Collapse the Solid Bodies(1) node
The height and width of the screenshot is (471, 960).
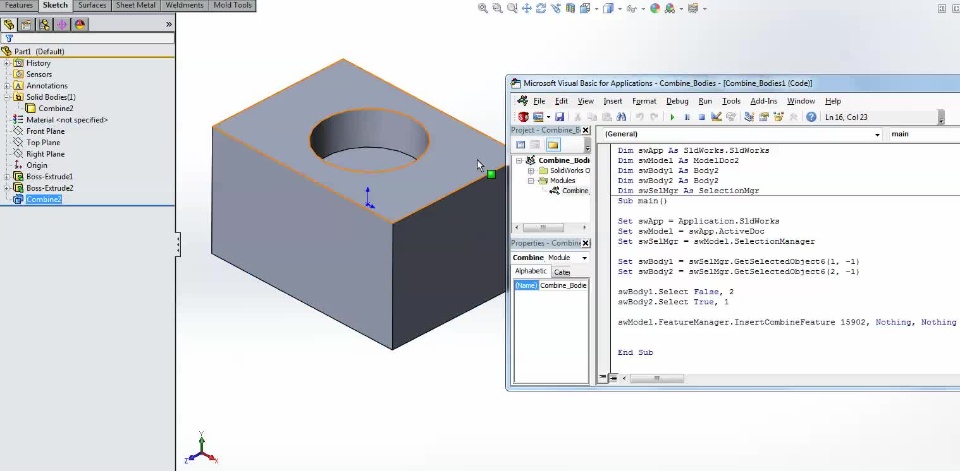pyautogui.click(x=7, y=97)
